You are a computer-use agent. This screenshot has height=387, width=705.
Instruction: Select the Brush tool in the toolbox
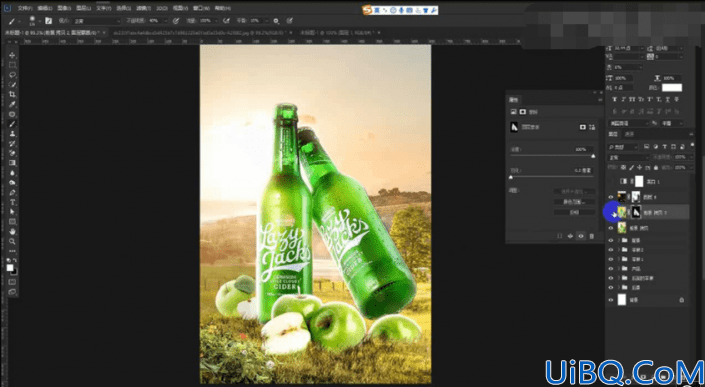pyautogui.click(x=13, y=124)
